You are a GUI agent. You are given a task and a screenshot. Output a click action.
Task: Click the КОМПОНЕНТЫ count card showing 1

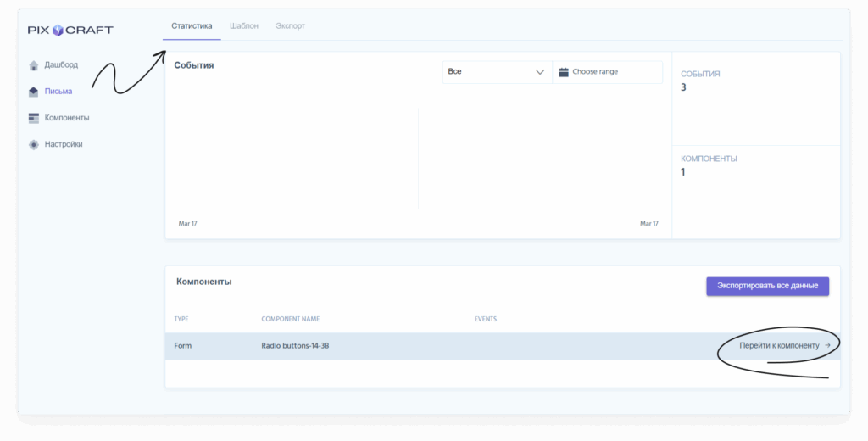coord(754,187)
